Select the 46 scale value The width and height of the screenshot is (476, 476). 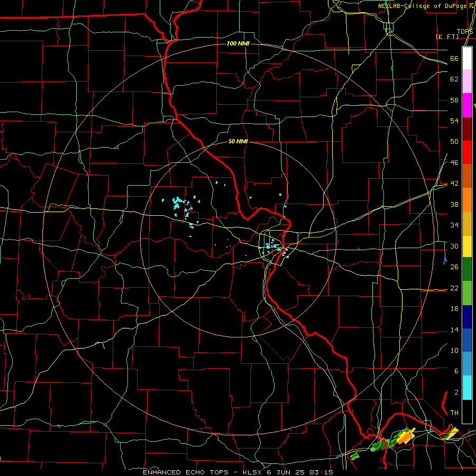(x=454, y=163)
